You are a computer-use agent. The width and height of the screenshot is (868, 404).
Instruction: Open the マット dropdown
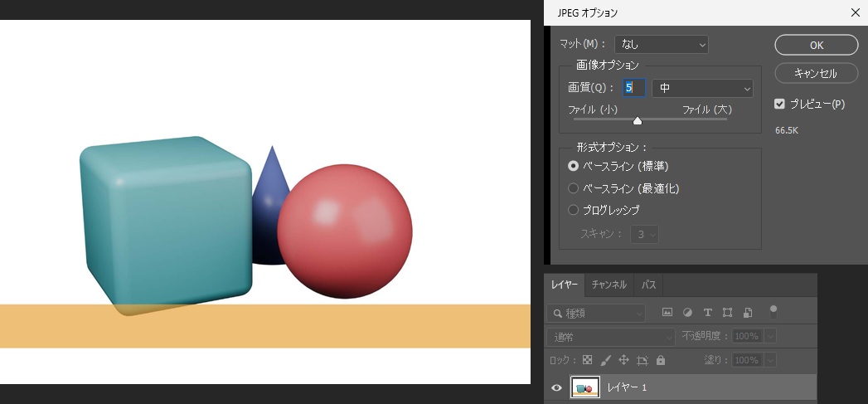[662, 44]
